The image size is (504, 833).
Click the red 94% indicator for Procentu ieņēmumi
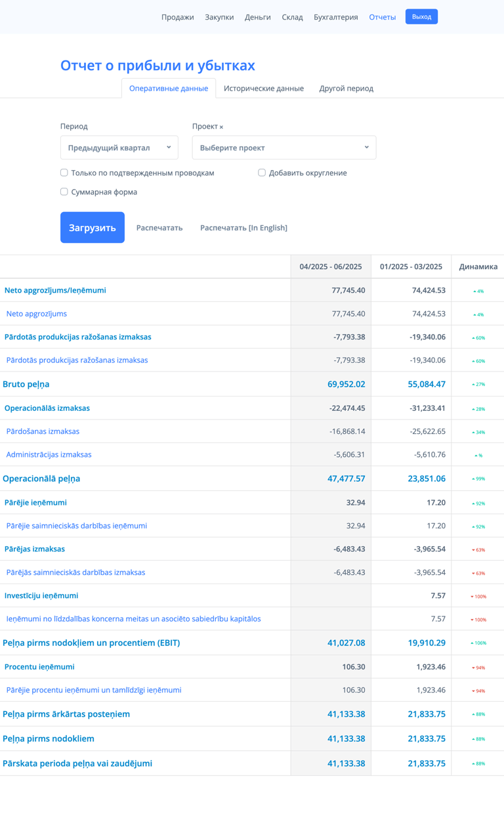click(478, 668)
